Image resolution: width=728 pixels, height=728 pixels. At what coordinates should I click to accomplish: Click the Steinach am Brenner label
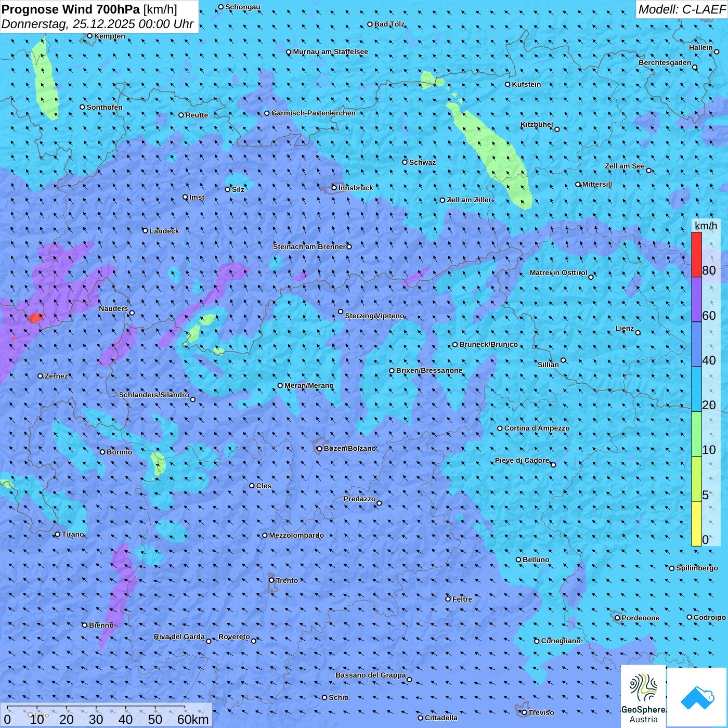pyautogui.click(x=309, y=247)
